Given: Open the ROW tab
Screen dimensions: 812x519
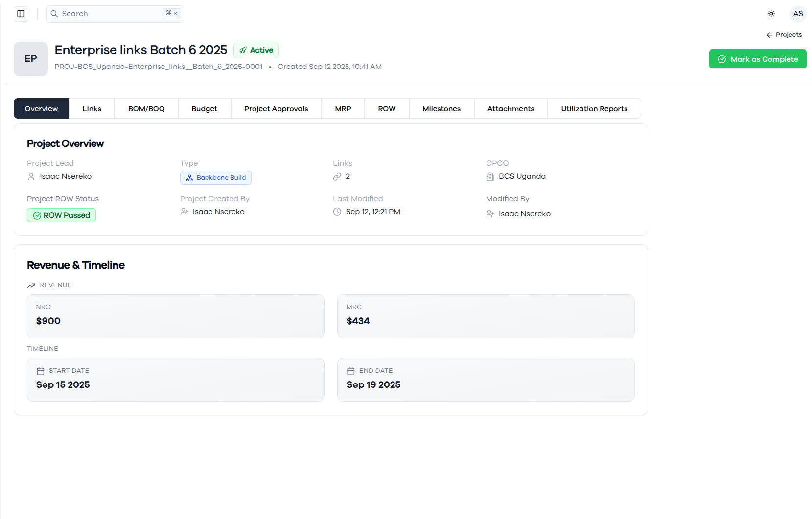Looking at the screenshot, I should pyautogui.click(x=387, y=109).
